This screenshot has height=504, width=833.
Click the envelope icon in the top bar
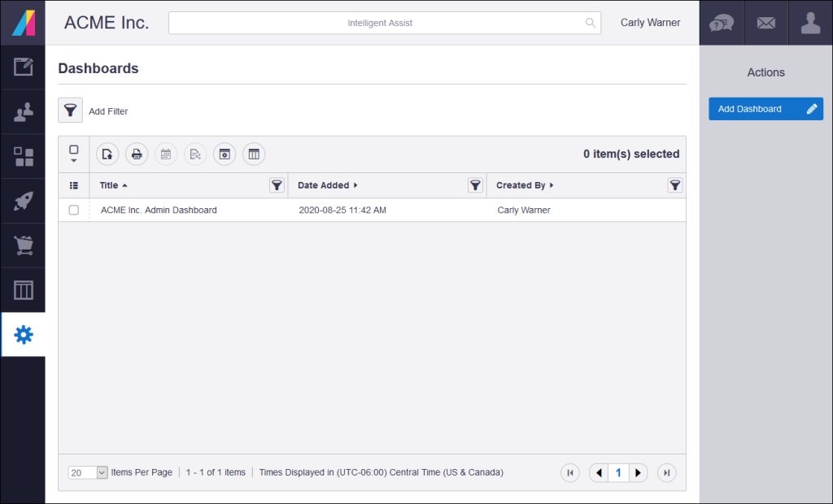[765, 22]
